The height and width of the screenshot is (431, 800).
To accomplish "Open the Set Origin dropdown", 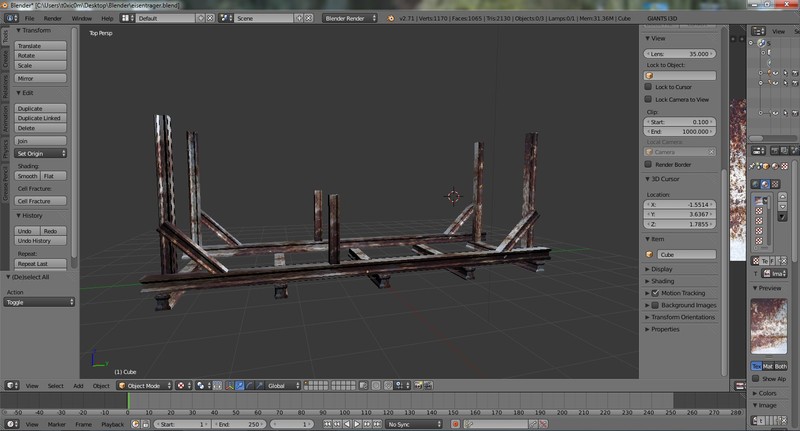I will click(x=40, y=153).
